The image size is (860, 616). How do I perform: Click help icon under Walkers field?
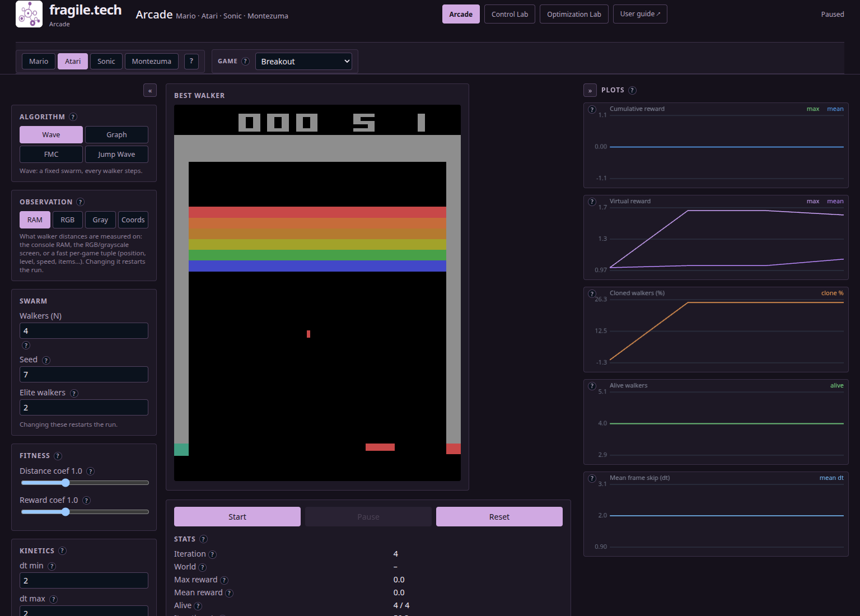coord(26,345)
